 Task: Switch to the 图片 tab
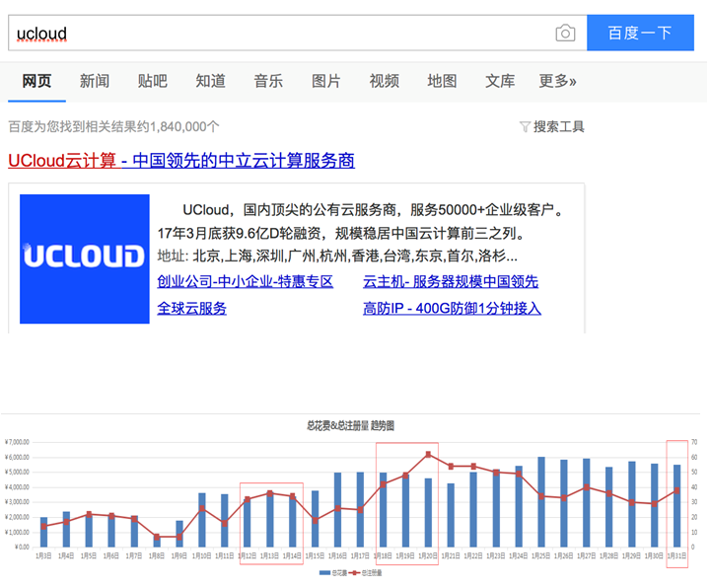pyautogui.click(x=326, y=81)
